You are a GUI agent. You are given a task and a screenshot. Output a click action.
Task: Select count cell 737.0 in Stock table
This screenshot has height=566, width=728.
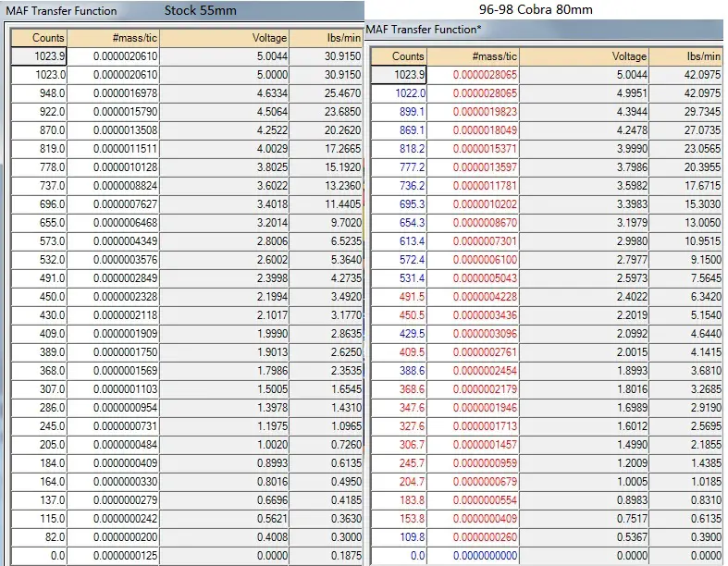pos(39,186)
